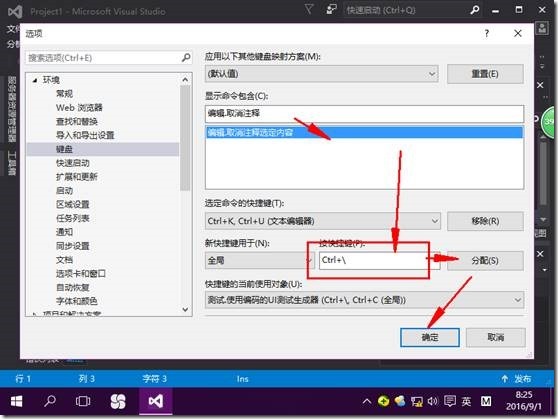Confirm with the 确定 button
Image resolution: width=558 pixels, height=419 pixels.
click(430, 337)
